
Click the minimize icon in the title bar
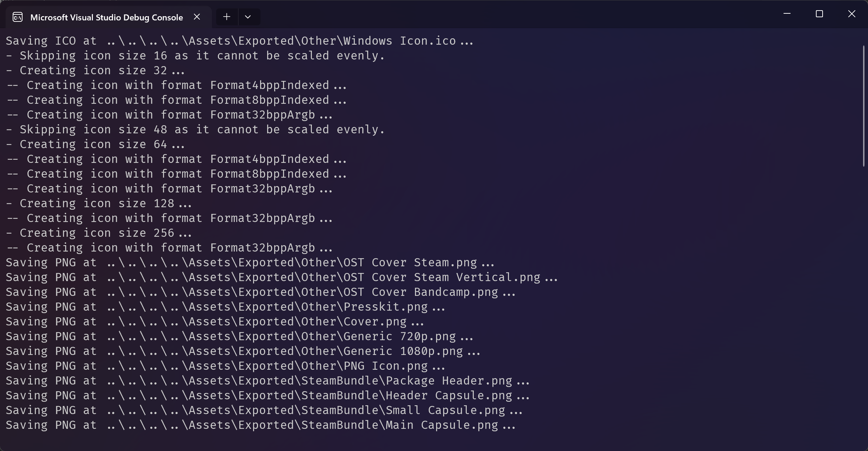tap(787, 14)
